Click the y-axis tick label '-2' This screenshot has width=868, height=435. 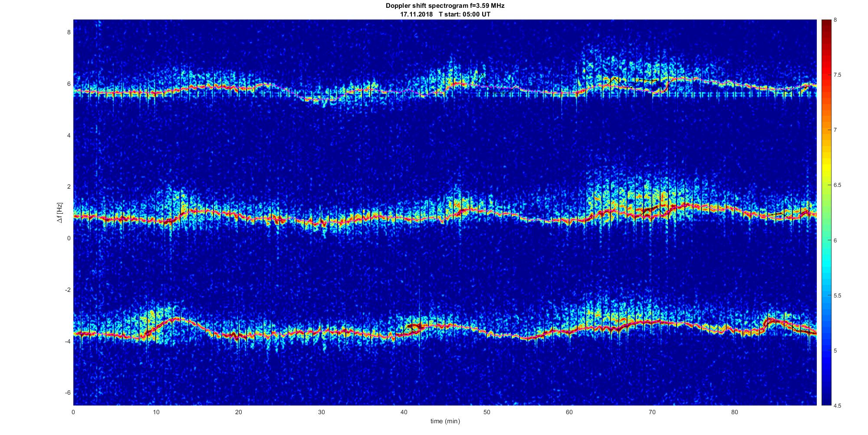(67, 290)
